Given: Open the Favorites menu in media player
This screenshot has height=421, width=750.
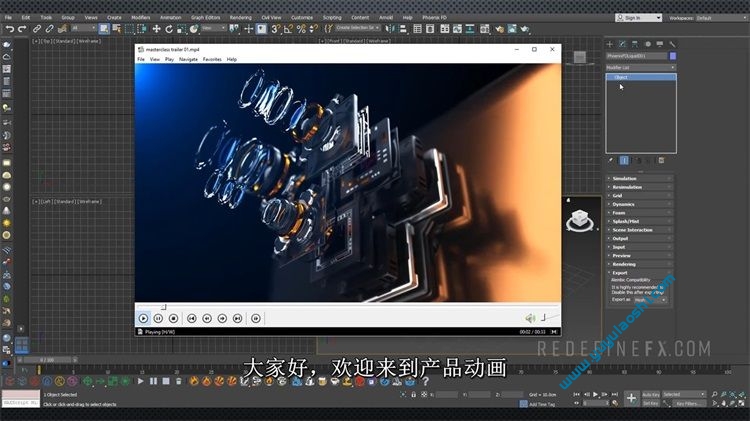Looking at the screenshot, I should coord(212,59).
